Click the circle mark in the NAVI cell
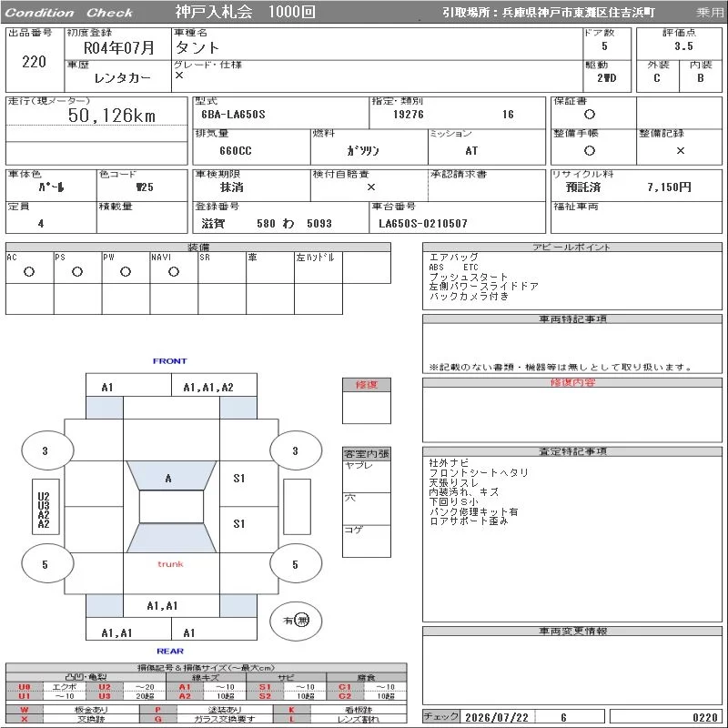The width and height of the screenshot is (728, 728). [x=174, y=271]
